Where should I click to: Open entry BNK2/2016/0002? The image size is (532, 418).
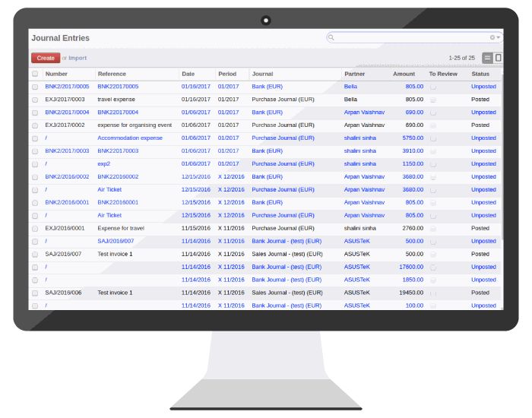[67, 177]
